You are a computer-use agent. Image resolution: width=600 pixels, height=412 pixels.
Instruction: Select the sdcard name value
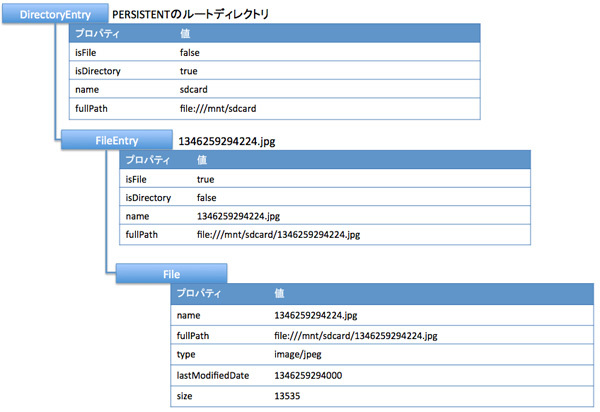point(194,90)
